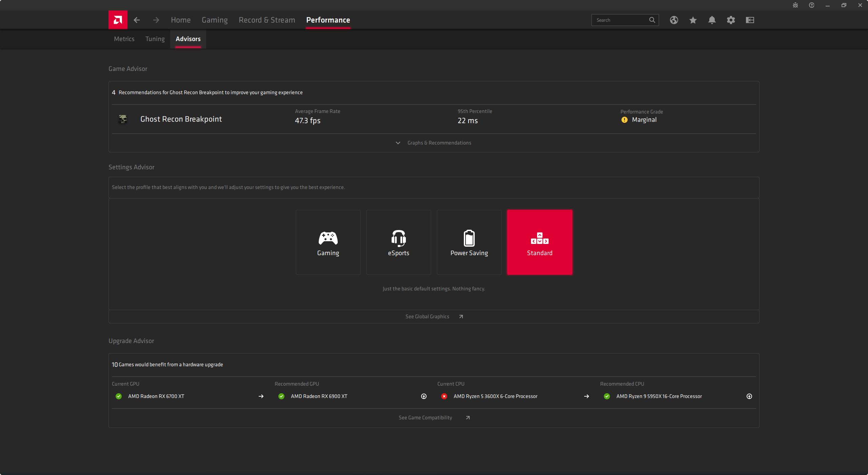Minimize the window
Viewport: 868px width, 475px height.
[828, 5]
